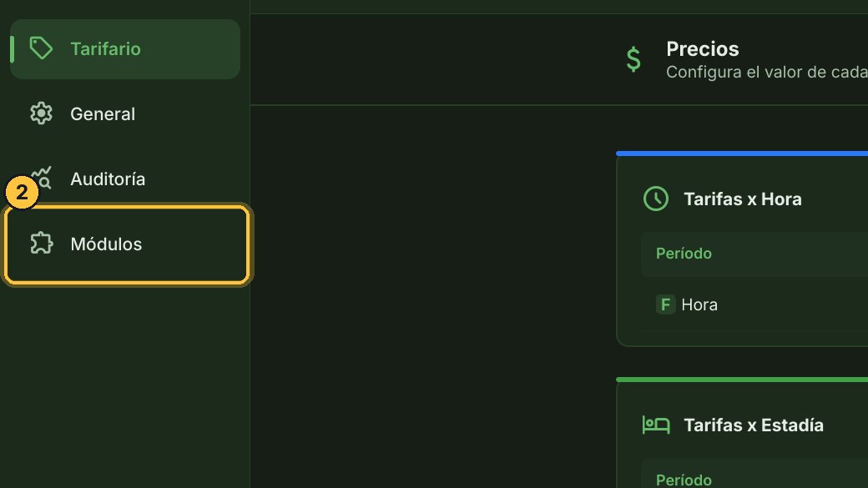This screenshot has width=868, height=488.
Task: Select the Tarifas x Estadía card title
Action: click(754, 425)
